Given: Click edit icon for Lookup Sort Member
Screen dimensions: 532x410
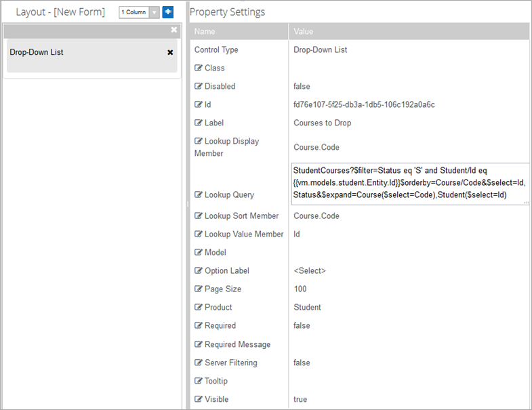Looking at the screenshot, I should pyautogui.click(x=198, y=216).
